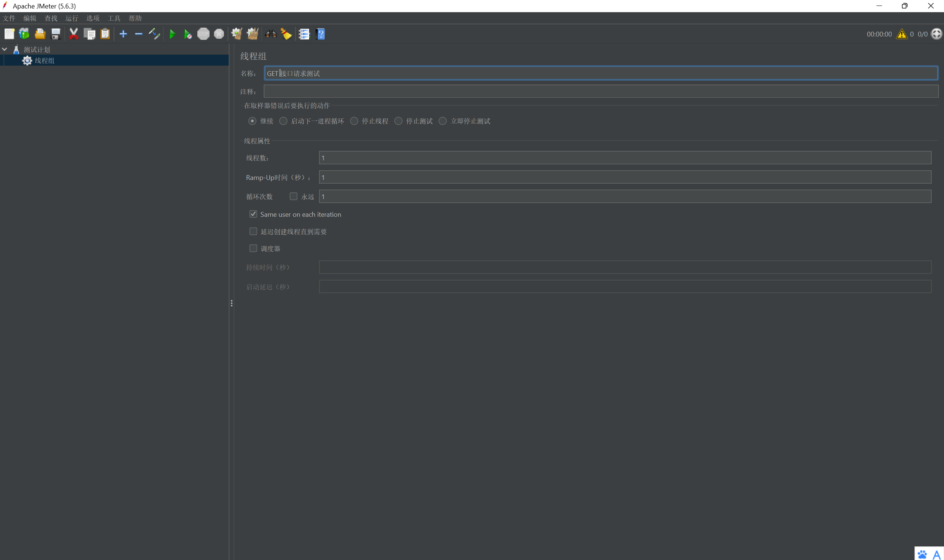Viewport: 944px width, 560px height.
Task: Enable the 调度器 scheduler checkbox
Action: point(253,248)
